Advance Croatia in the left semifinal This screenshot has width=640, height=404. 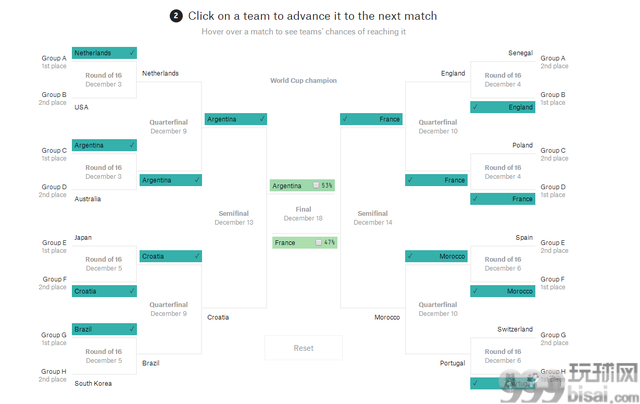tap(236, 317)
